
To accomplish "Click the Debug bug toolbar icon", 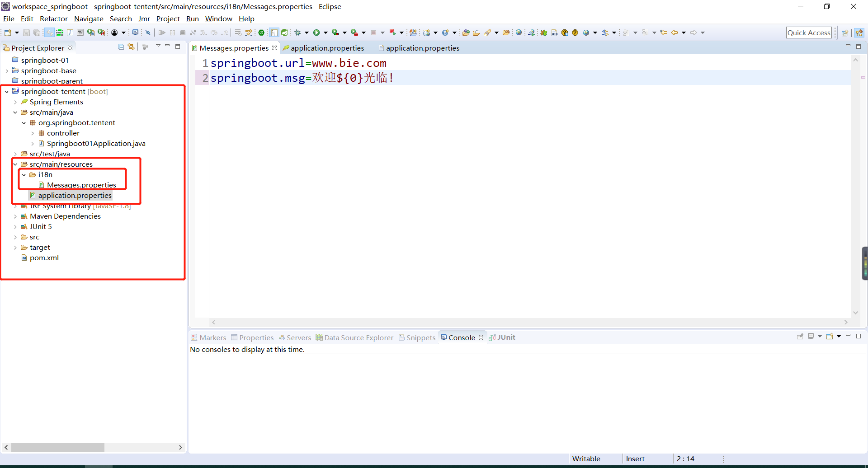I will (x=298, y=33).
